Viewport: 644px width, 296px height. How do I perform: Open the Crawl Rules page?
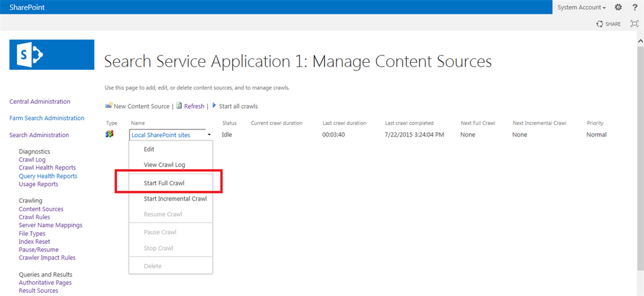[35, 217]
